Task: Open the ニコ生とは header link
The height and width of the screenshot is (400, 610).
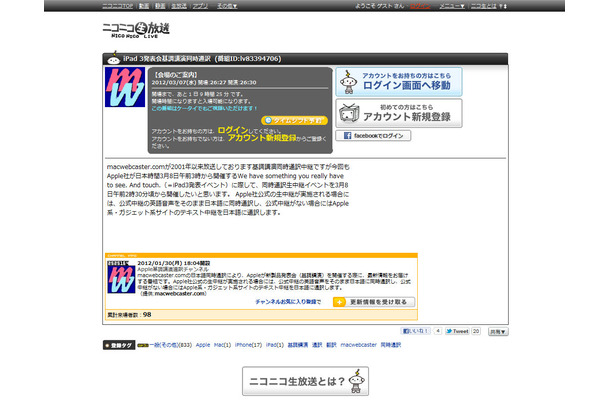Action: 484,6
